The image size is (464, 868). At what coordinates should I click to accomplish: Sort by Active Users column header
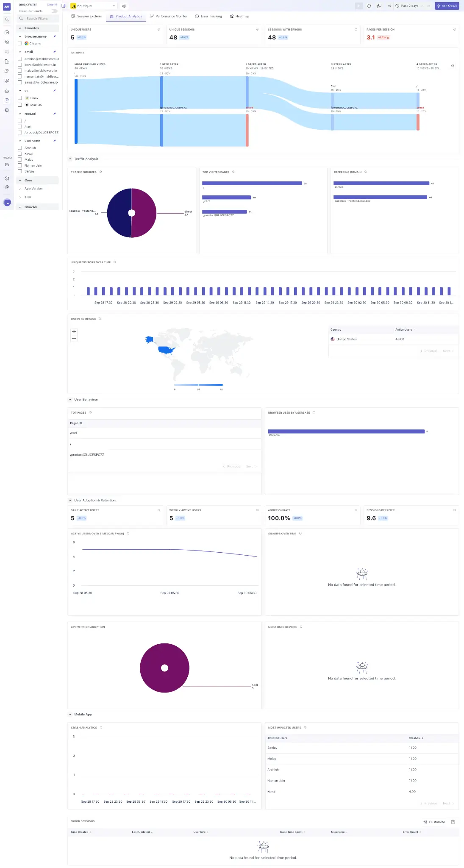[x=406, y=330]
